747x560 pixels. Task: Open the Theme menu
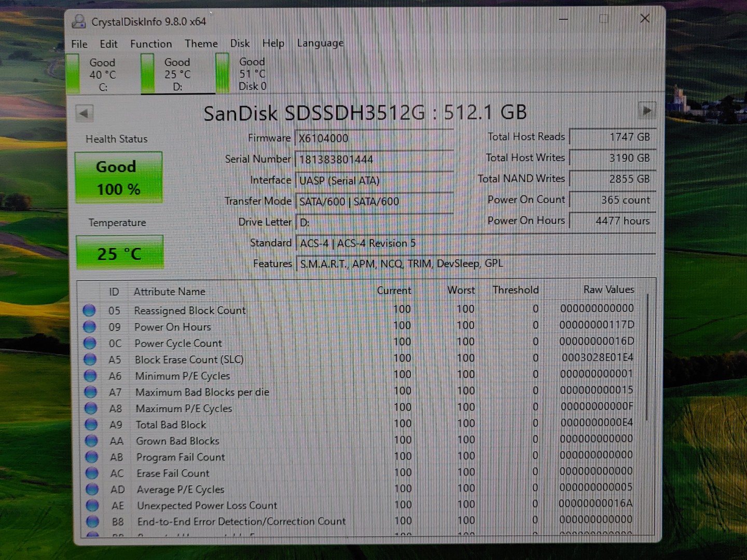(x=201, y=44)
